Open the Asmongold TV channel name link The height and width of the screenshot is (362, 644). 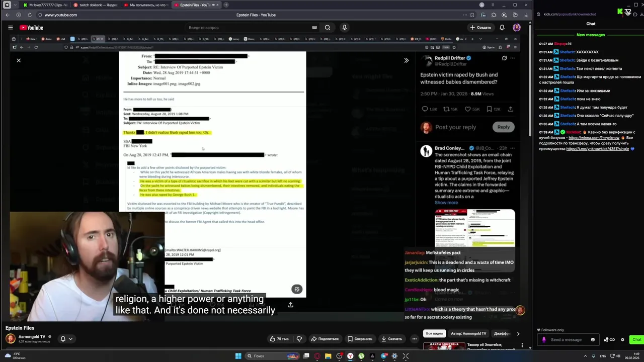click(x=32, y=336)
